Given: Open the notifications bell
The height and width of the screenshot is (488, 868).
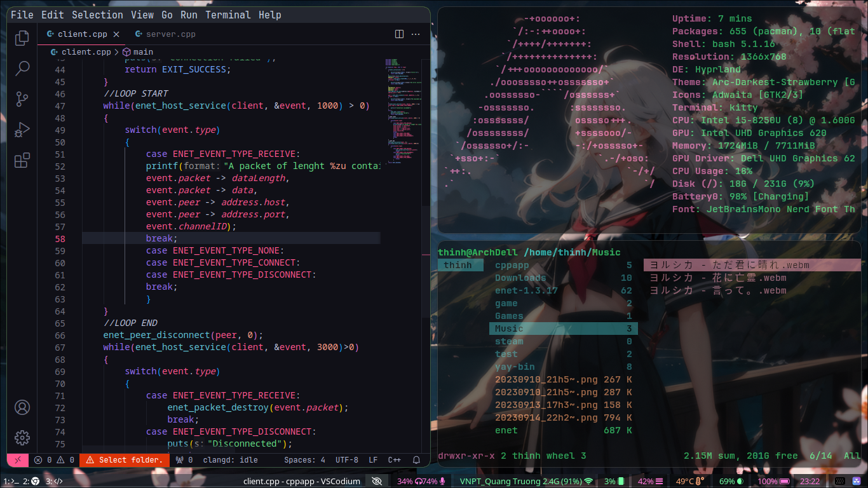Looking at the screenshot, I should pos(416,460).
